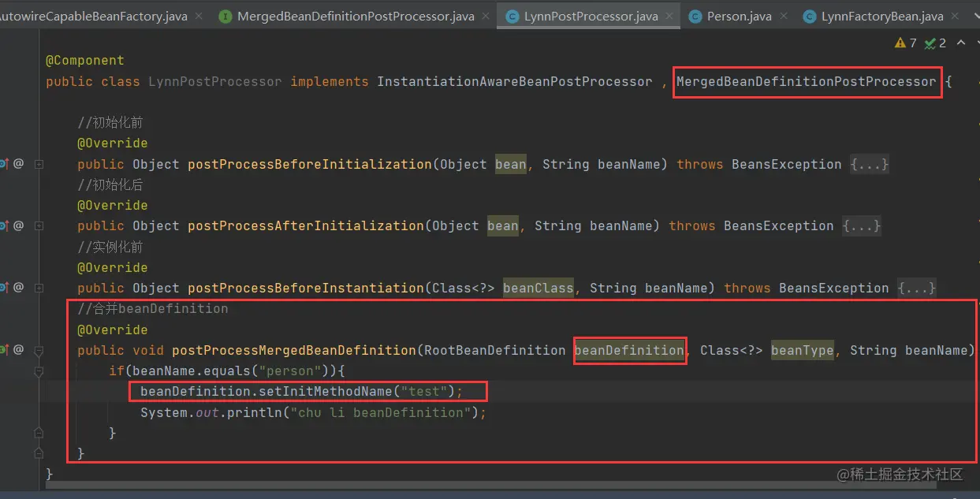Click the highlighted beanDefinition parameter
Viewport: 980px width, 499px height.
click(x=629, y=350)
